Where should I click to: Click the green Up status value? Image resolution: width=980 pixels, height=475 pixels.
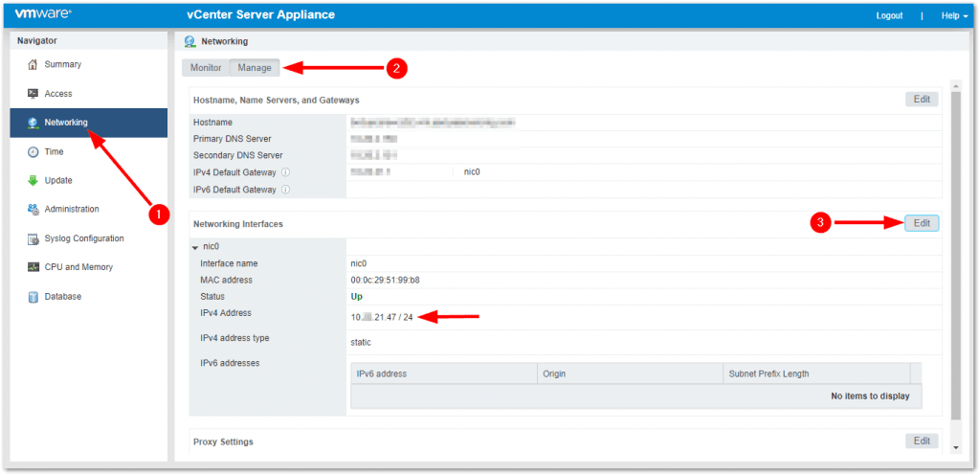point(356,297)
